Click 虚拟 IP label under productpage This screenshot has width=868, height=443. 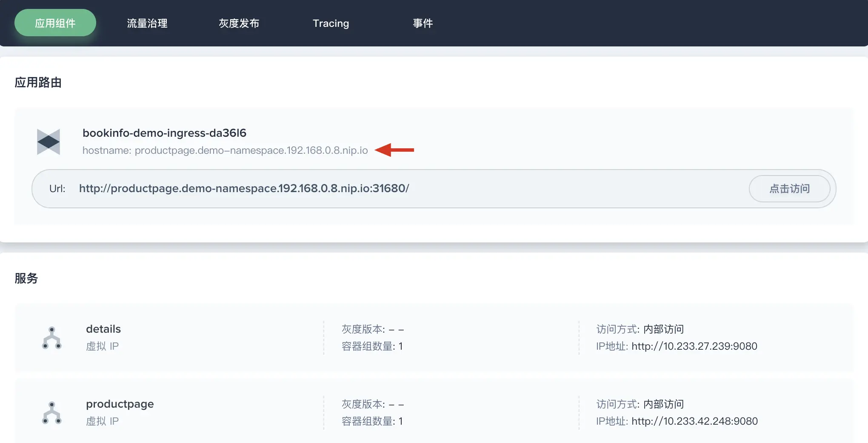102,421
